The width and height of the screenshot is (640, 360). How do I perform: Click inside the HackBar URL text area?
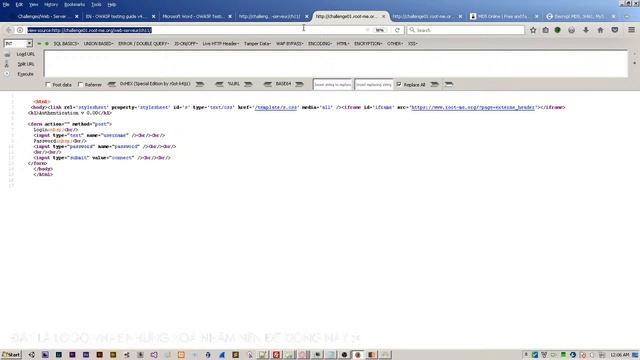(336, 64)
